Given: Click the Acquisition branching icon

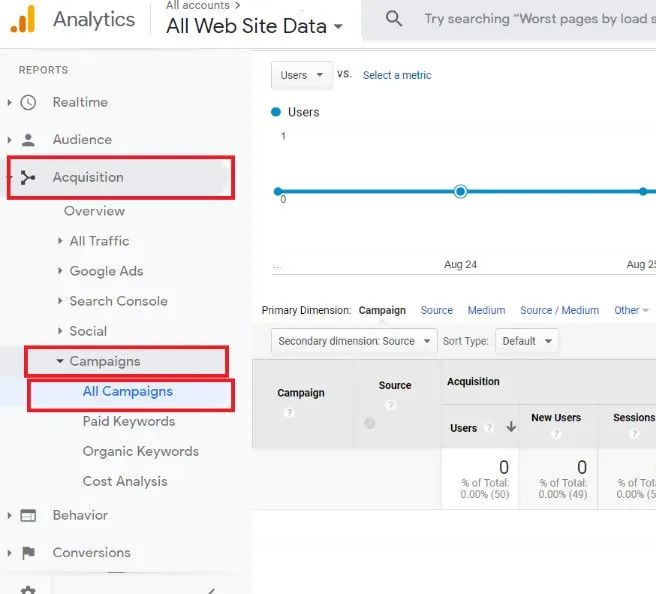Looking at the screenshot, I should pyautogui.click(x=29, y=178).
